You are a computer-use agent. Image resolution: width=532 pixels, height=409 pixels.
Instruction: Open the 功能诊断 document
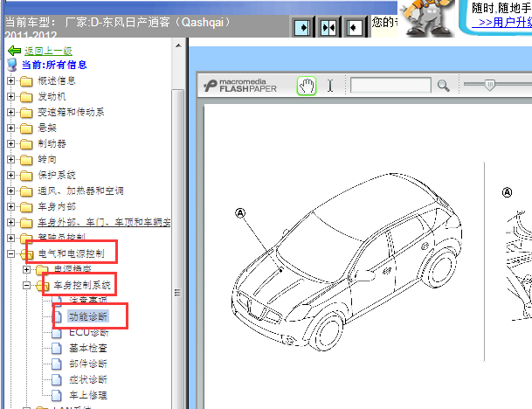(x=88, y=316)
